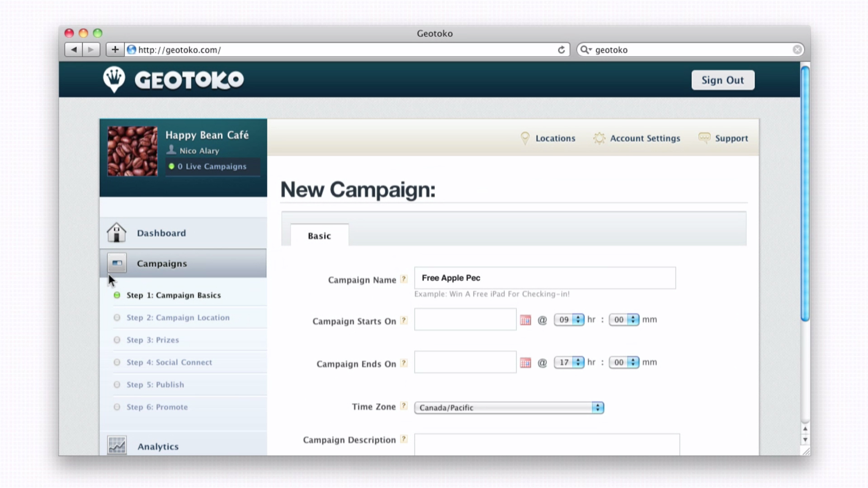This screenshot has width=868, height=488.
Task: Click the Campaign Name text field
Action: click(545, 278)
